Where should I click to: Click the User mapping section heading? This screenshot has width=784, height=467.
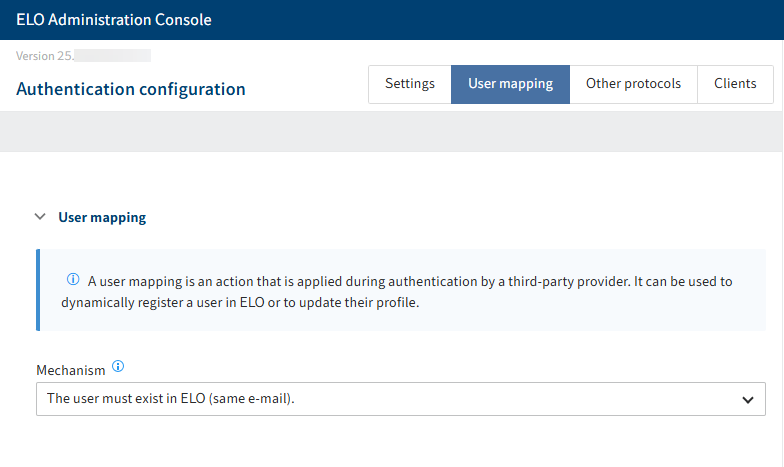coord(102,217)
